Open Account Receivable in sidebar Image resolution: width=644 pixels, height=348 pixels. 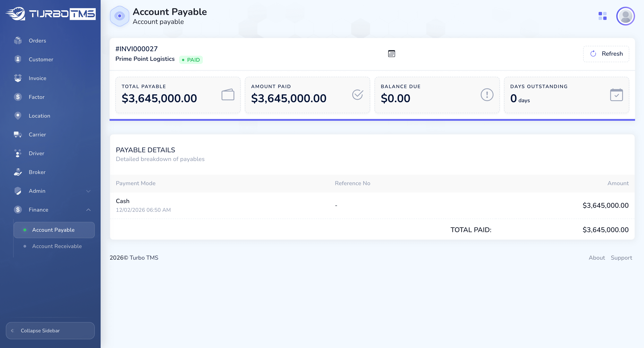(54, 246)
